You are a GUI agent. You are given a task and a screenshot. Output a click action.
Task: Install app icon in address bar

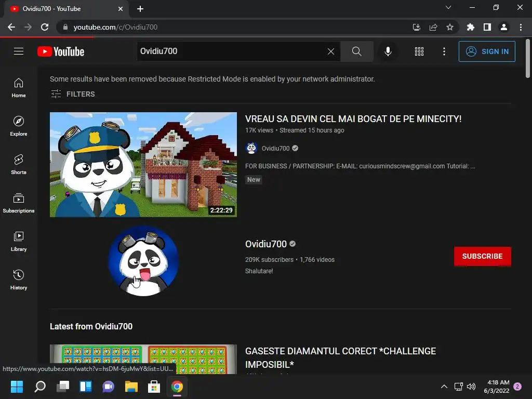[x=416, y=27]
